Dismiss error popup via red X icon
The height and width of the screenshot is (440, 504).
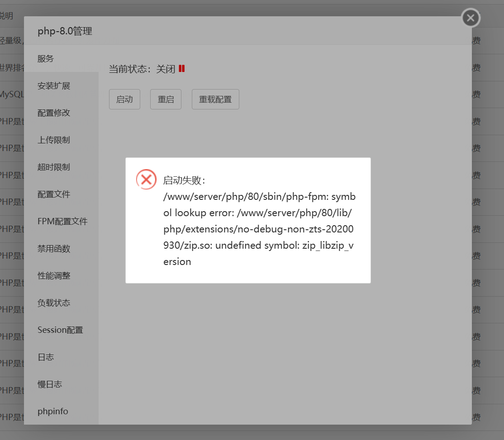pos(146,179)
